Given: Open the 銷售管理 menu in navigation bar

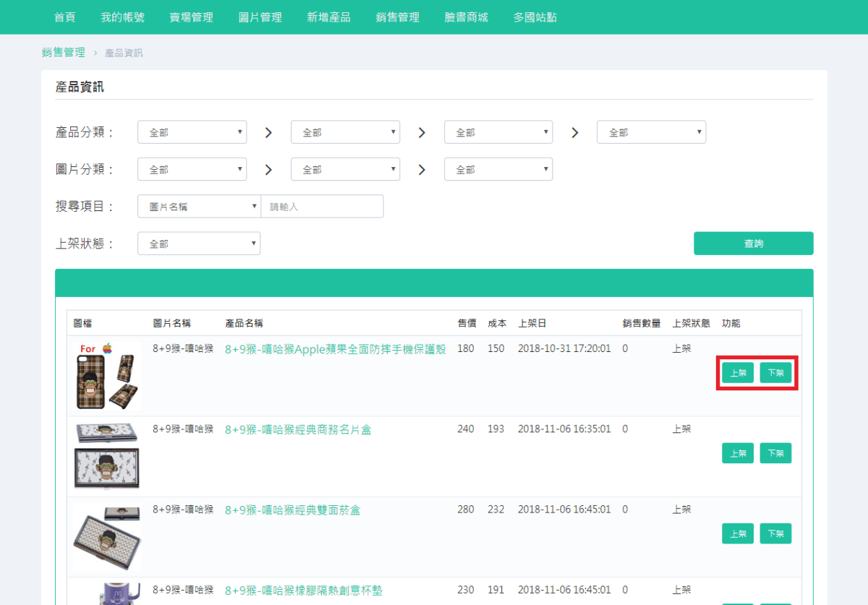Looking at the screenshot, I should click(397, 17).
